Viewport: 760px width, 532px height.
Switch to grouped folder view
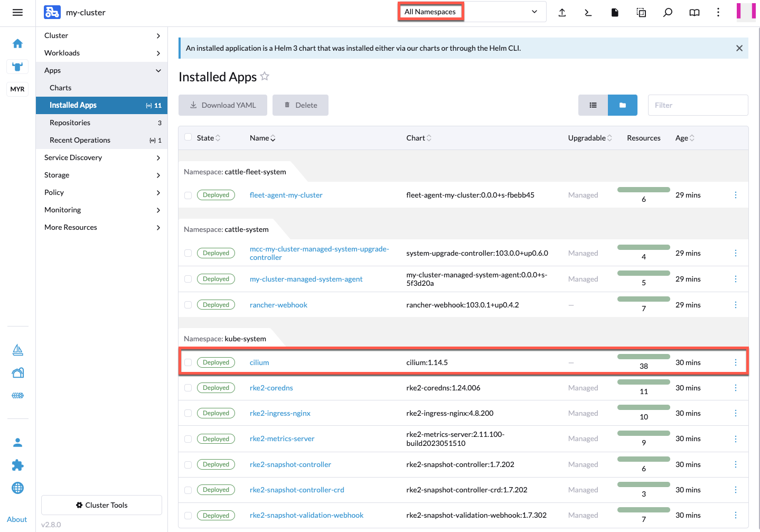(x=623, y=105)
